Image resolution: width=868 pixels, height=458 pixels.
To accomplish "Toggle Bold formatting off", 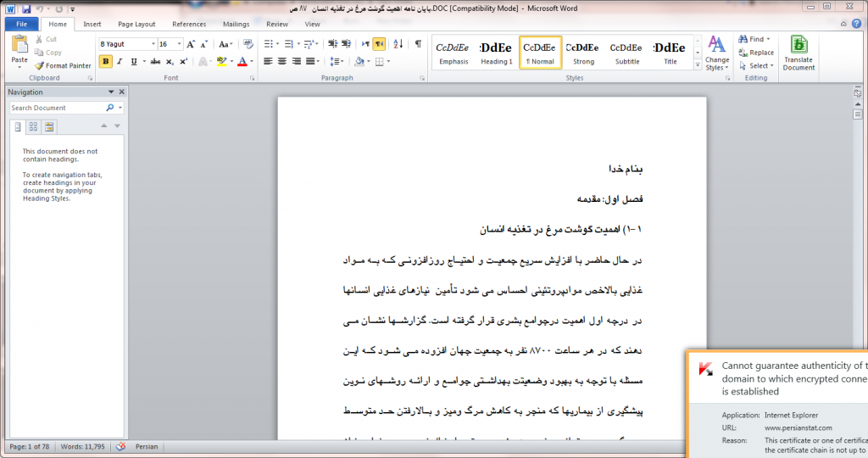I will click(x=105, y=61).
